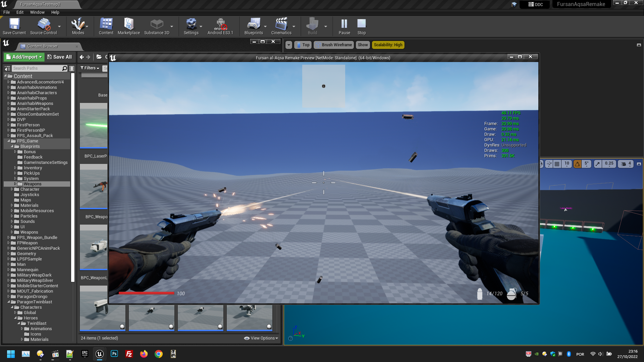
Task: Click the Android ES3.1 preview icon
Action: tap(220, 26)
